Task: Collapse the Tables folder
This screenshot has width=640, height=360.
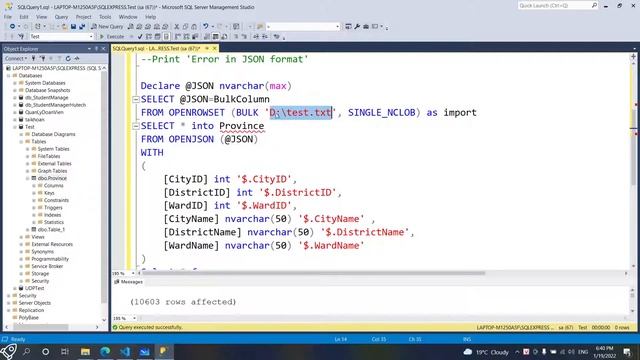Action: [22, 142]
